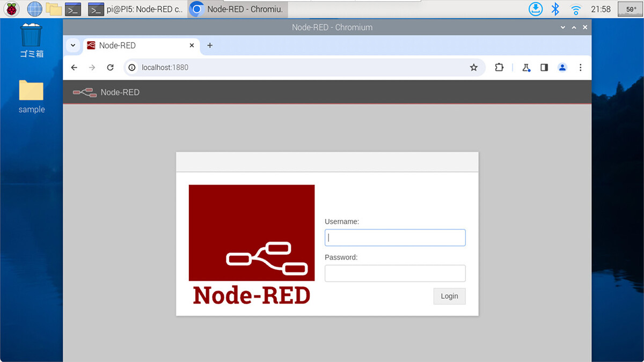Open the Wi-Fi network tray menu

[576, 9]
